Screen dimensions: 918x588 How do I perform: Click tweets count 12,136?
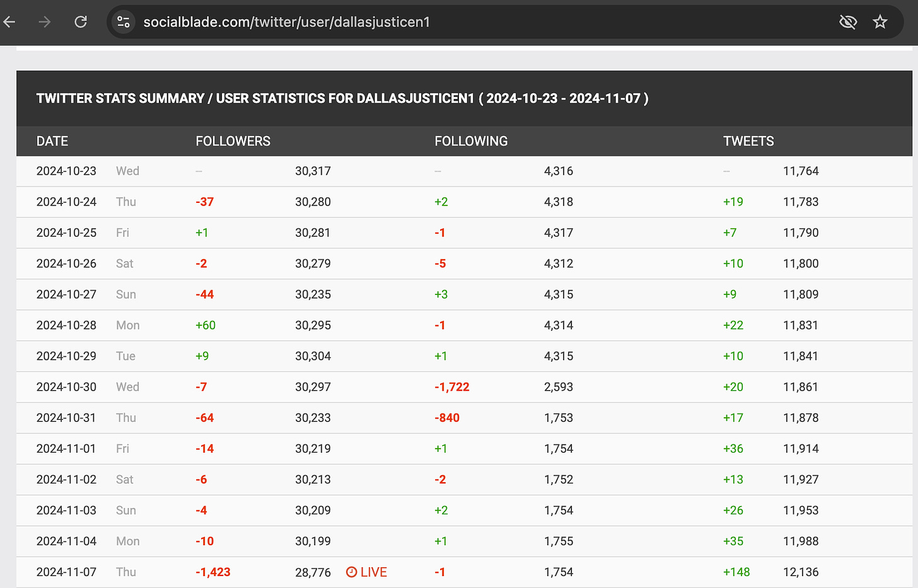pyautogui.click(x=801, y=573)
